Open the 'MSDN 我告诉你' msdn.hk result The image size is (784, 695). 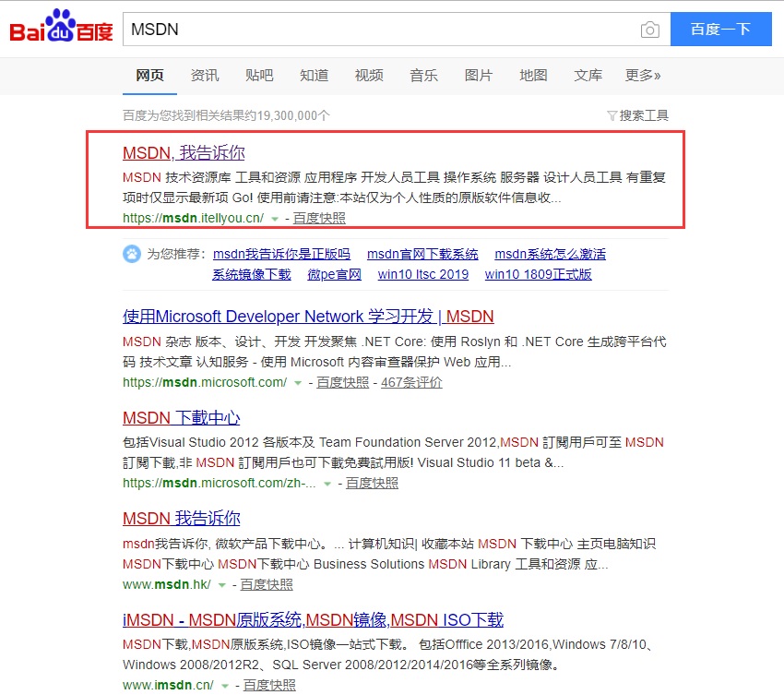pyautogui.click(x=182, y=519)
